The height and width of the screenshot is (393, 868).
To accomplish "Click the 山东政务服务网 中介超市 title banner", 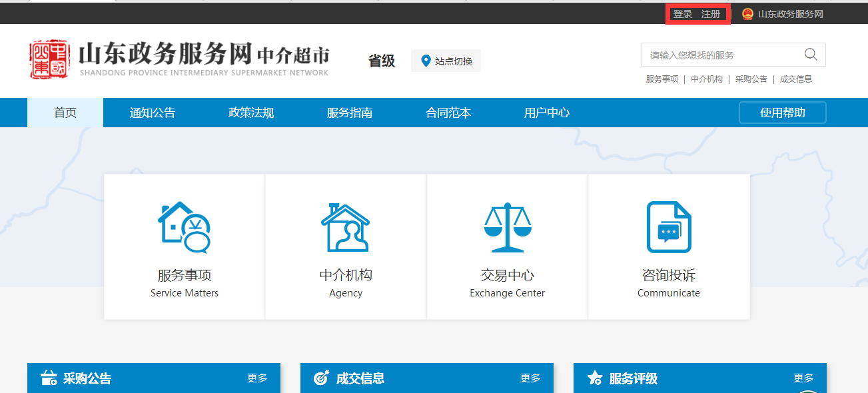I will point(204,59).
